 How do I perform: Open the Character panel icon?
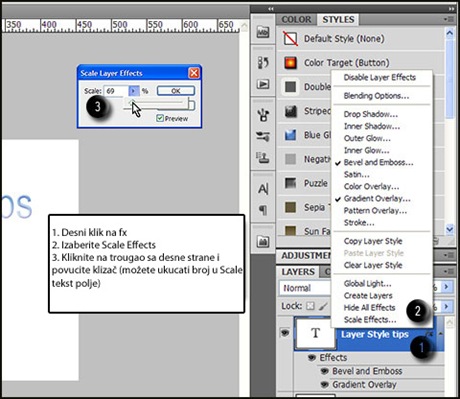[x=263, y=189]
